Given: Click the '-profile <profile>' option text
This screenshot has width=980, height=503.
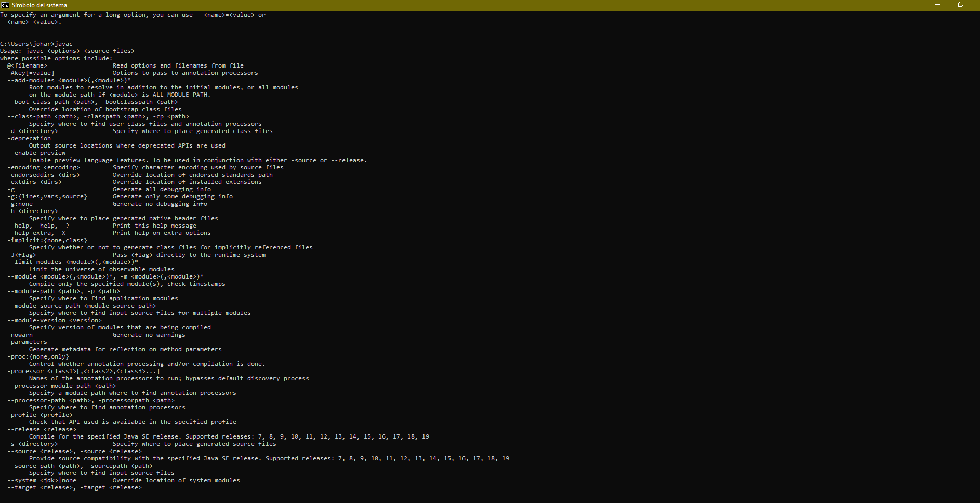Looking at the screenshot, I should pos(40,415).
